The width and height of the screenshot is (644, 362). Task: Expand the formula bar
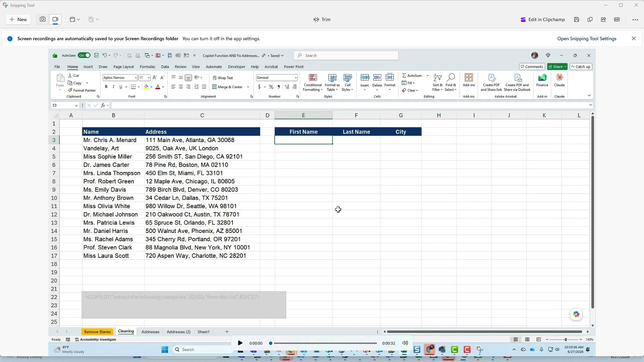point(590,105)
